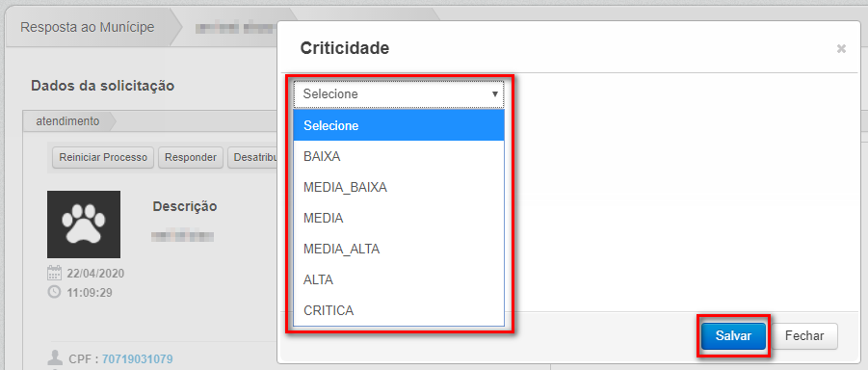Select MEDIA criticality option

point(399,218)
